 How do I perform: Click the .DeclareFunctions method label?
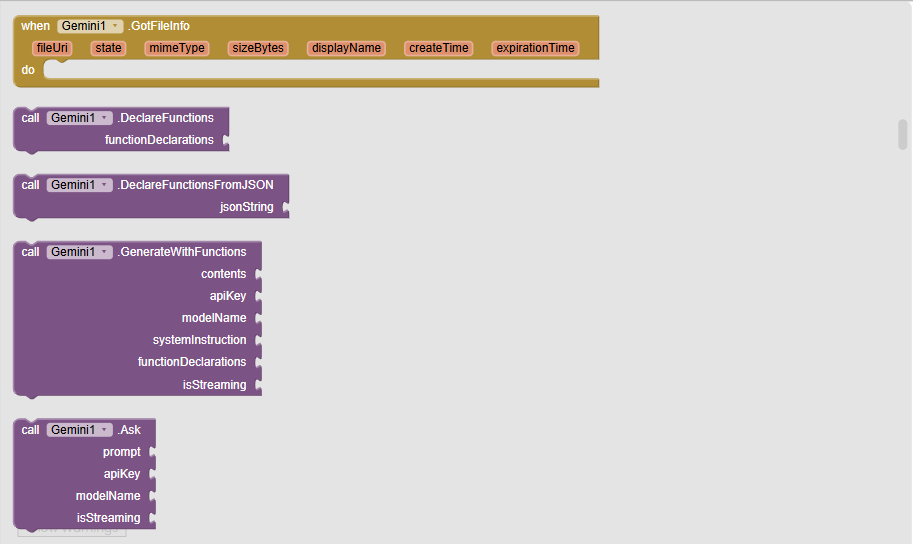point(165,118)
